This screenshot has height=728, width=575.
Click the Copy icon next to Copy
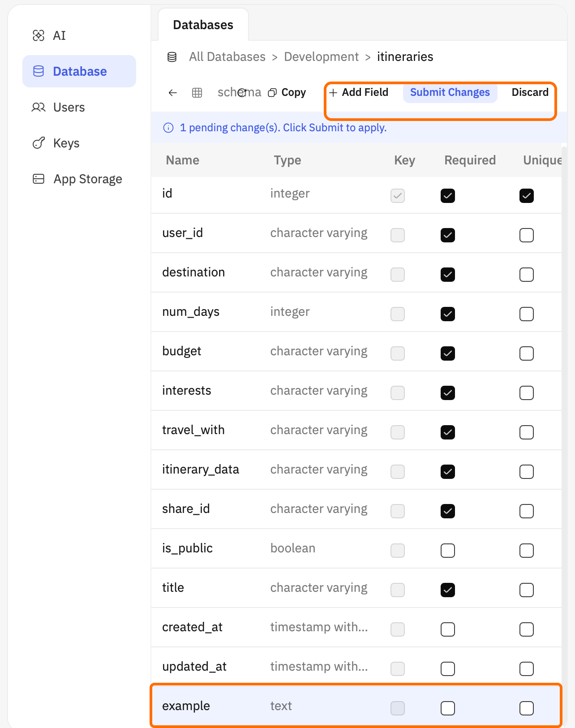pyautogui.click(x=272, y=93)
